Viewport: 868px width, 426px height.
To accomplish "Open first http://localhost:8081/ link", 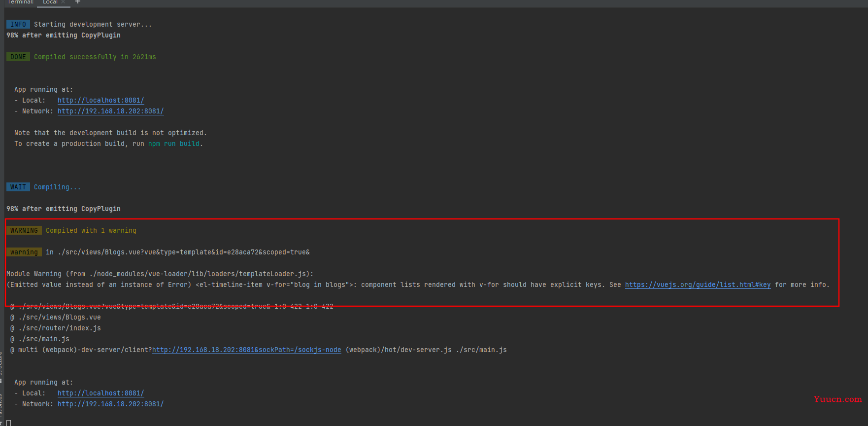I will (100, 100).
